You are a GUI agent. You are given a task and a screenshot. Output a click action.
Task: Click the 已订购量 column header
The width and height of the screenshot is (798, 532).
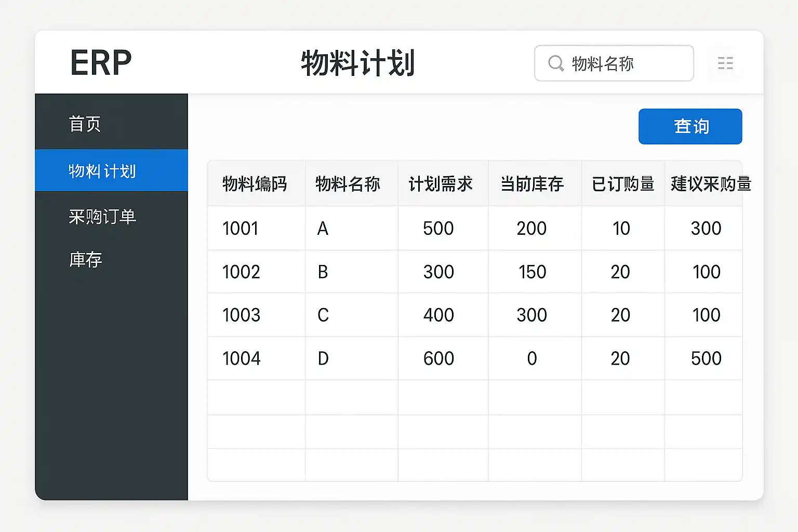click(x=623, y=183)
